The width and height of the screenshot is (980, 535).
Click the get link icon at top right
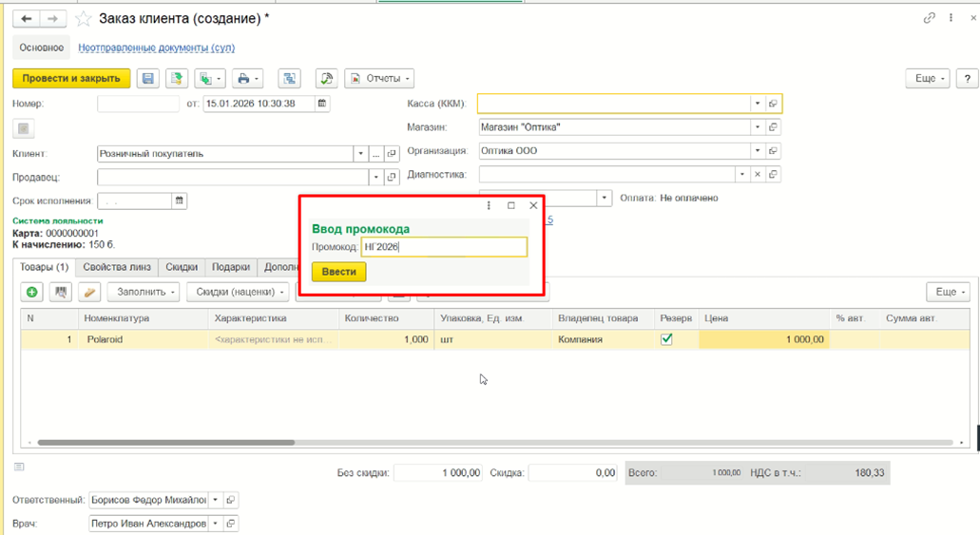tap(930, 18)
